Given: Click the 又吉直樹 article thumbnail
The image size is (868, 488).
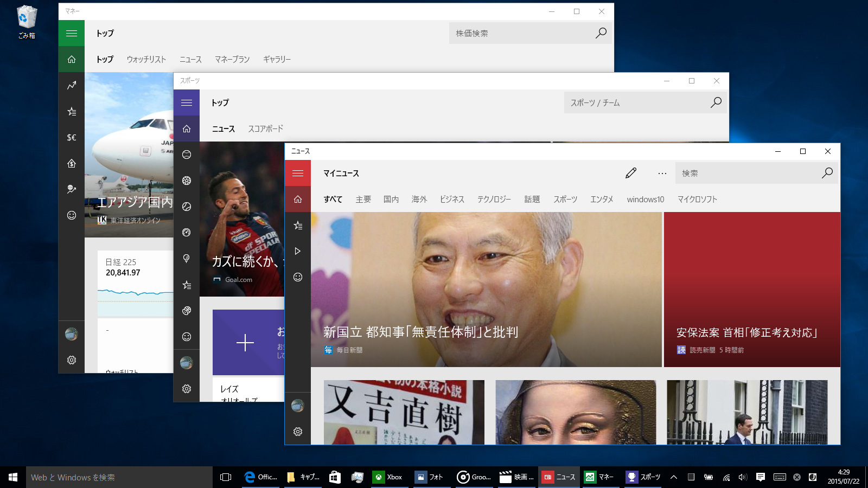Looking at the screenshot, I should click(x=404, y=412).
